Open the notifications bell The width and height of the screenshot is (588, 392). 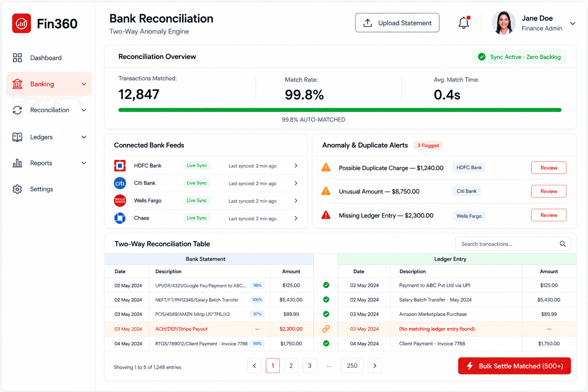point(464,23)
